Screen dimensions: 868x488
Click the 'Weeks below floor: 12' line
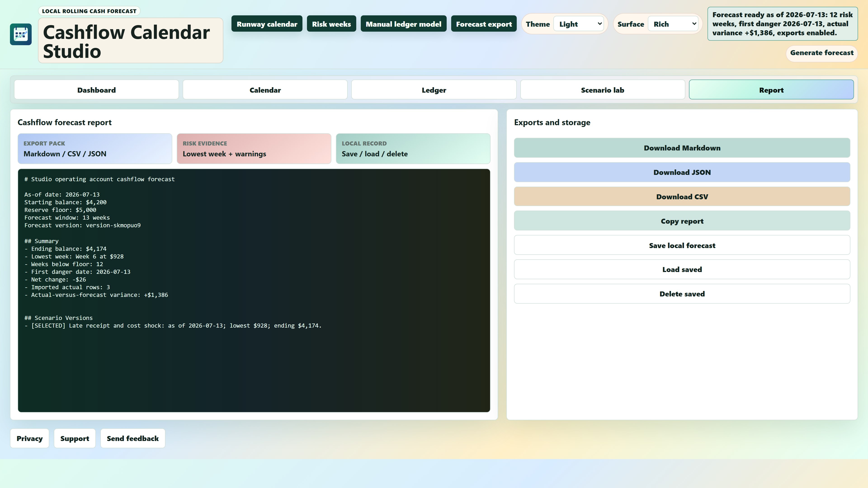(64, 264)
